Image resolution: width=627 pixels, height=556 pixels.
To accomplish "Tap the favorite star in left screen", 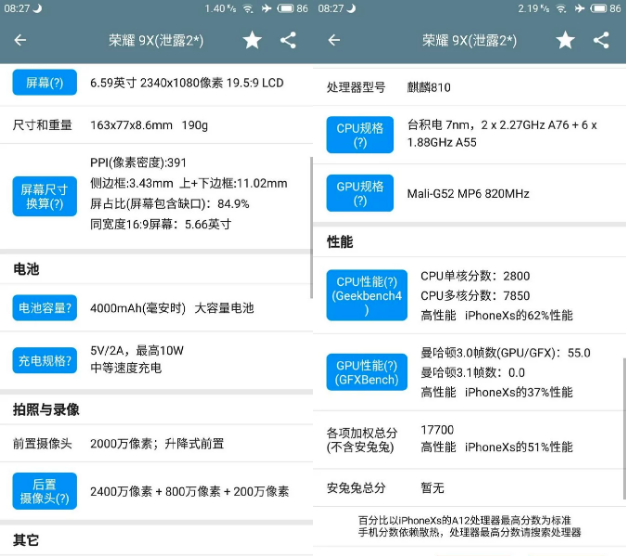I will click(252, 40).
